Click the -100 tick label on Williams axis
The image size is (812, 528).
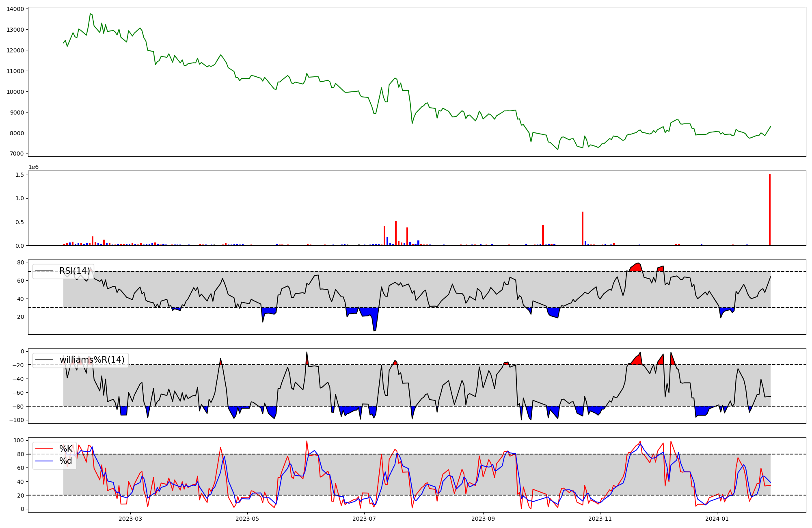tap(17, 420)
